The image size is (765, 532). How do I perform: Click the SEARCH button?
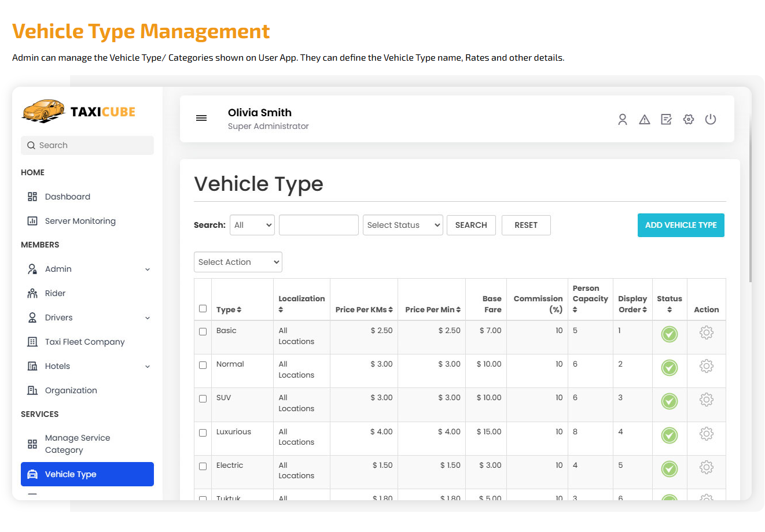pos(471,225)
